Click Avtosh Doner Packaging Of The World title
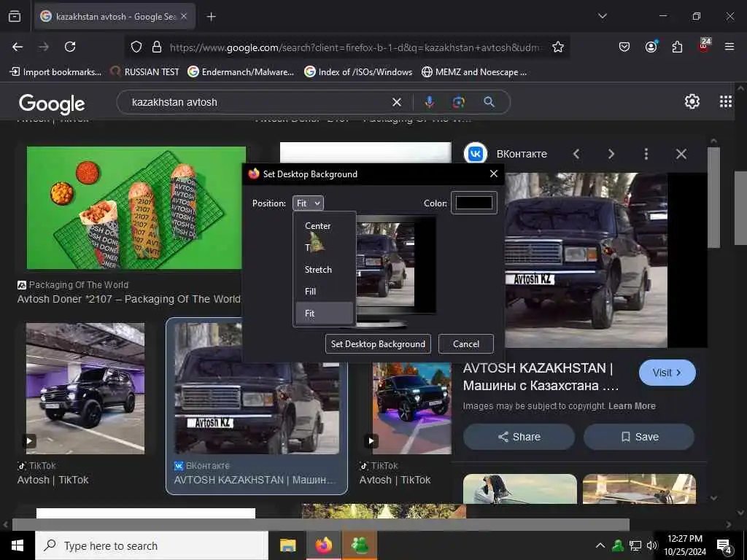Screen dimensions: 747x560 pyautogui.click(x=128, y=299)
